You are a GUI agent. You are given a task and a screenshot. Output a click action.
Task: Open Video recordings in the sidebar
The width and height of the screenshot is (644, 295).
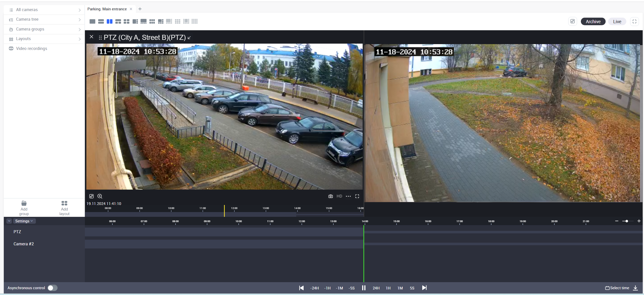32,49
